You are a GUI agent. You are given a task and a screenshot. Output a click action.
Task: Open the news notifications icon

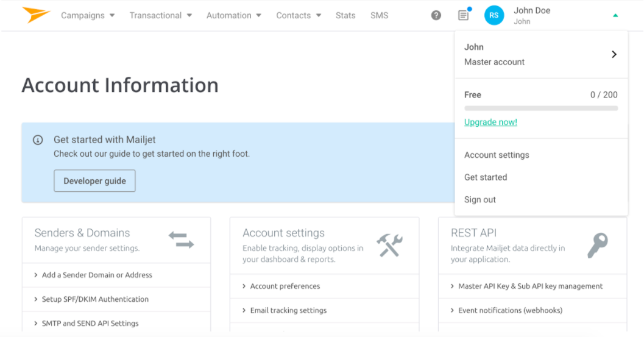[464, 15]
